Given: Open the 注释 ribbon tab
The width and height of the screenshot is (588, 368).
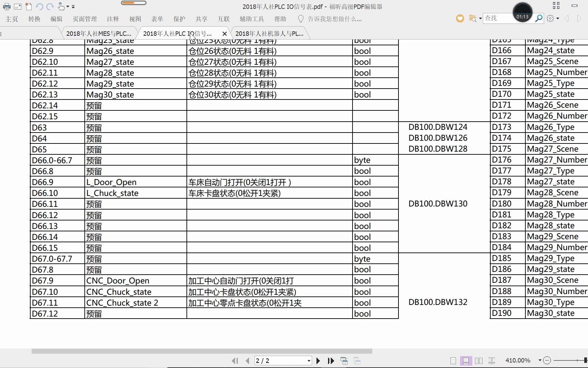Looking at the screenshot, I should coord(113,19).
